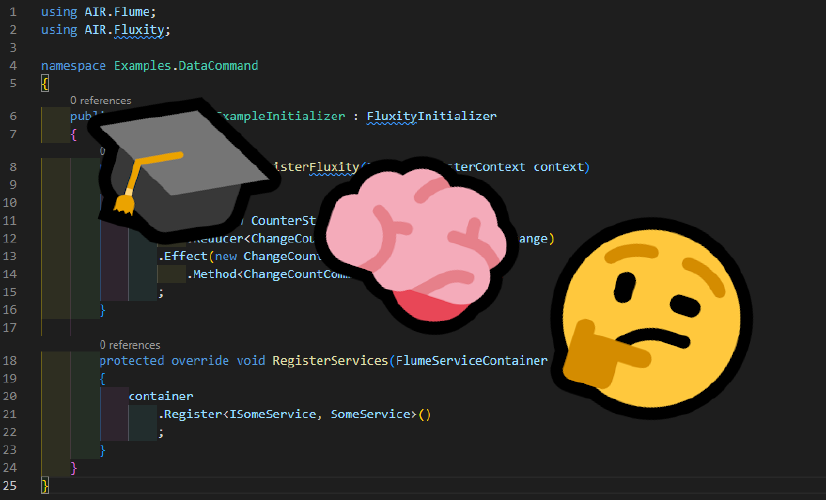The width and height of the screenshot is (826, 500).
Task: Click the 'override' keyword on line 18
Action: click(x=201, y=360)
